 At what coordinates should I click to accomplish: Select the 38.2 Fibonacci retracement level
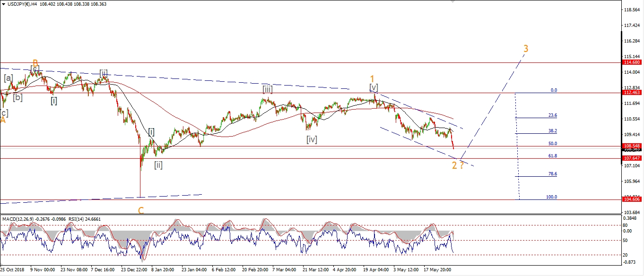[552, 131]
